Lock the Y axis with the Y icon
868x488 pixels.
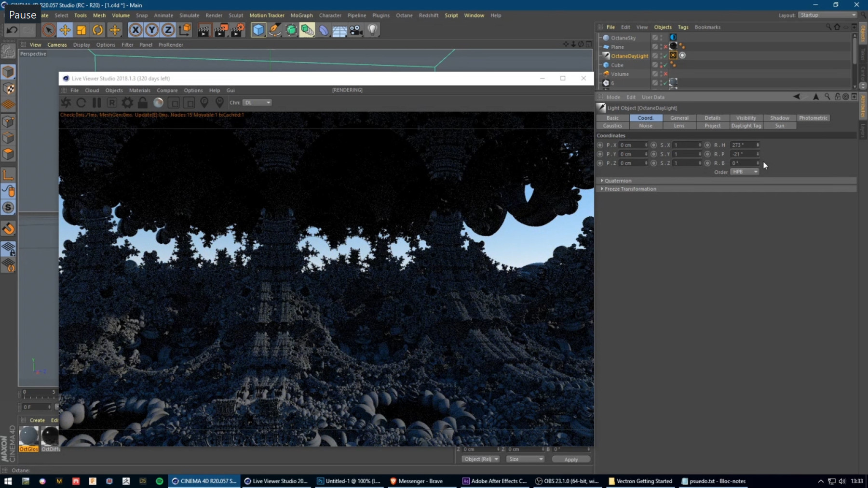[151, 30]
